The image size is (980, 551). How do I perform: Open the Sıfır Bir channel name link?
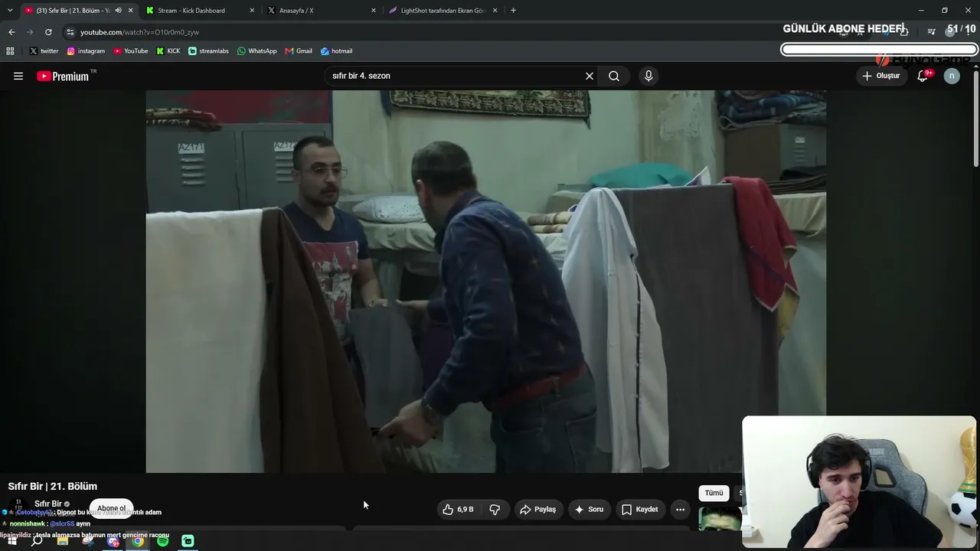pos(47,504)
